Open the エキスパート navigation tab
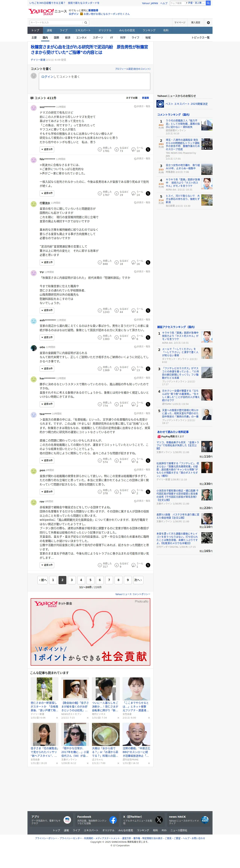The width and height of the screenshot is (240, 868). pos(83,30)
